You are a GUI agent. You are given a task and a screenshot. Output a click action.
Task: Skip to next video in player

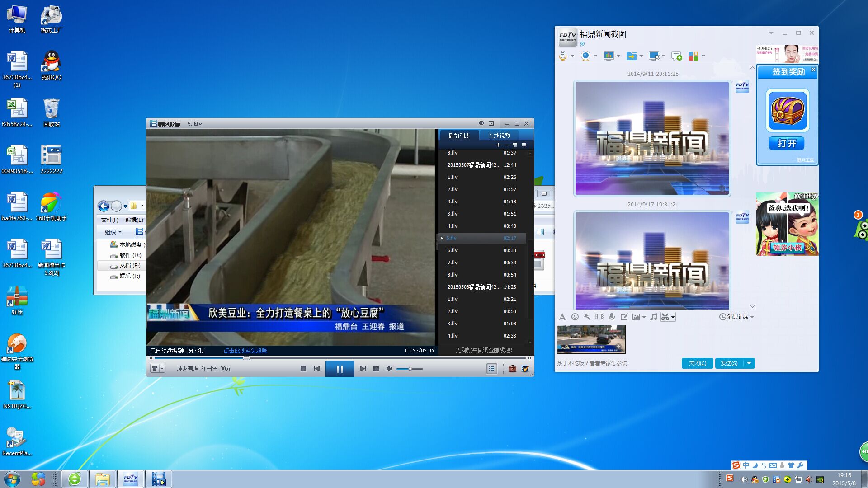[363, 369]
